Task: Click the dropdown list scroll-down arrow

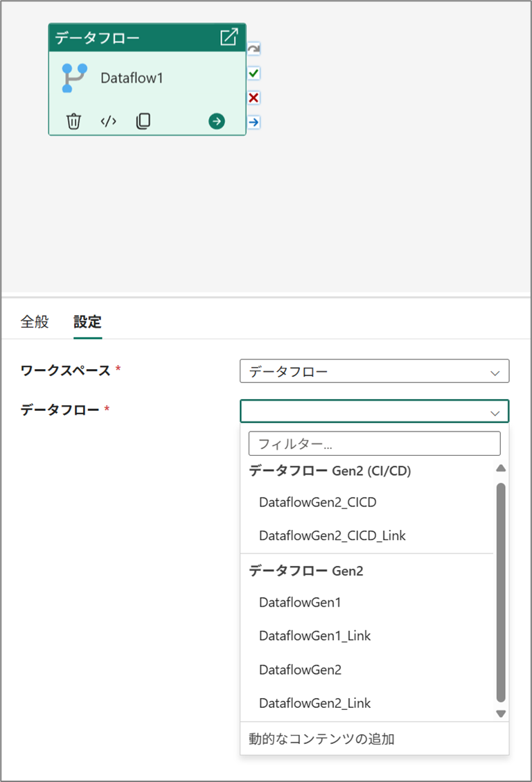Action: (x=501, y=713)
